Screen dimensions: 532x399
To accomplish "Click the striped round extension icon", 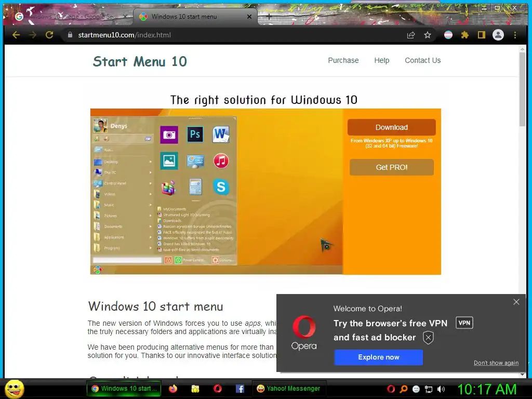I will pos(448,35).
